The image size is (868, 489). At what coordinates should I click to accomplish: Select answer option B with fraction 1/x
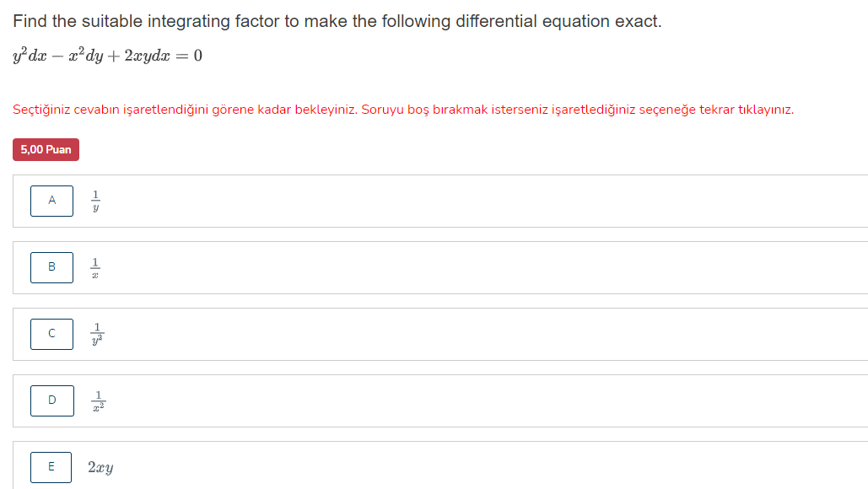point(51,267)
